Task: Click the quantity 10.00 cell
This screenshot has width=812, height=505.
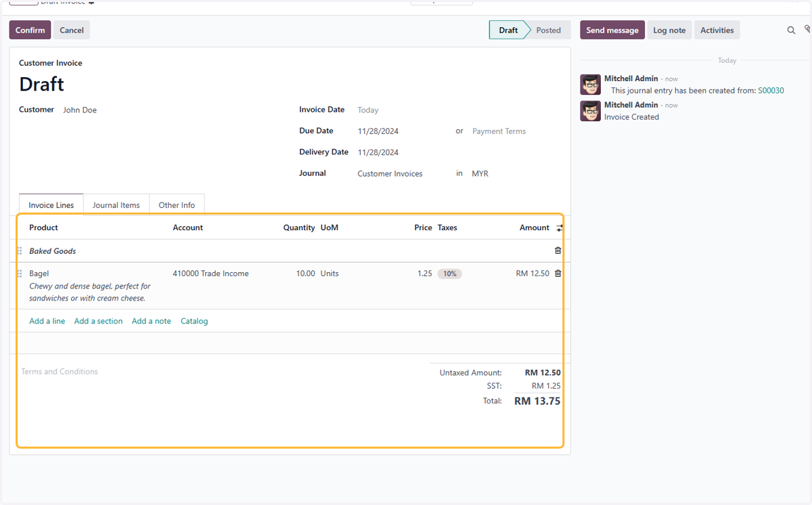Action: tap(305, 273)
